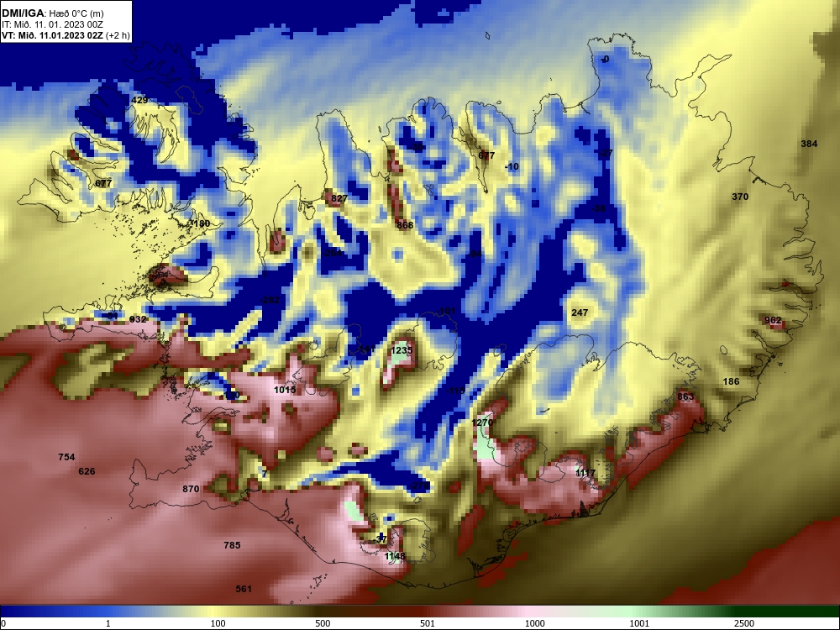Click the 868 value label on the map
Image resolution: width=840 pixels, height=630 pixels.
pyautogui.click(x=405, y=225)
